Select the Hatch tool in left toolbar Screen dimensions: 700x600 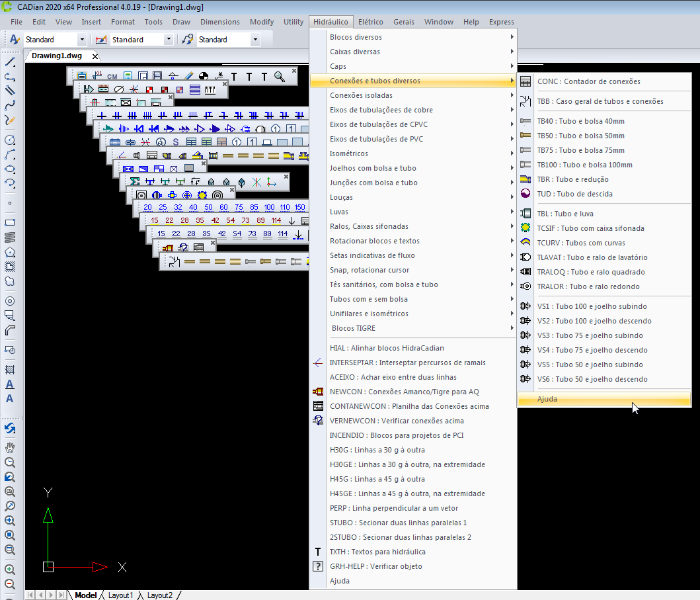(x=10, y=370)
